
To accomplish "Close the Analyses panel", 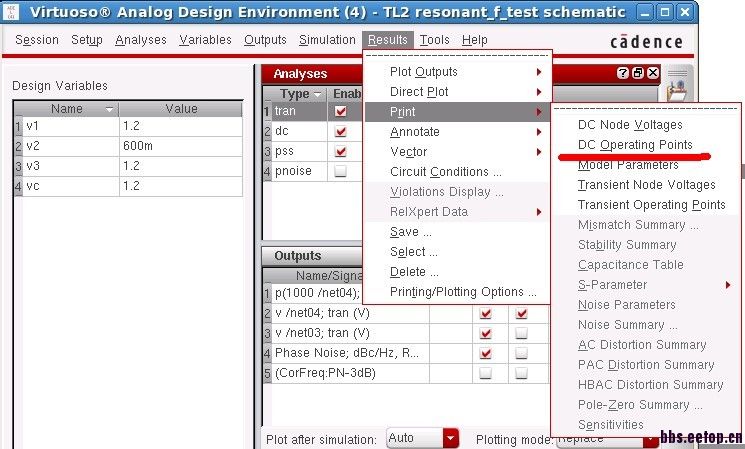I will point(653,73).
